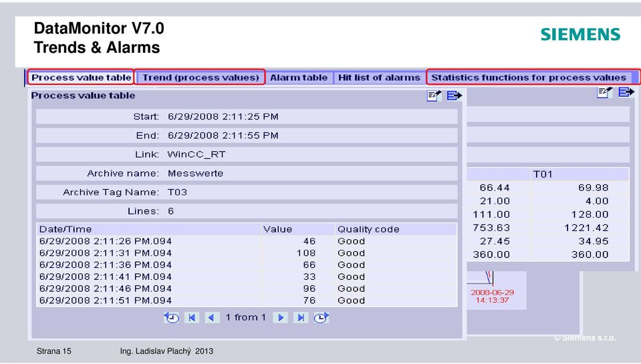Select row 6/29/2008 2:11:36 PM.094

pos(247,264)
